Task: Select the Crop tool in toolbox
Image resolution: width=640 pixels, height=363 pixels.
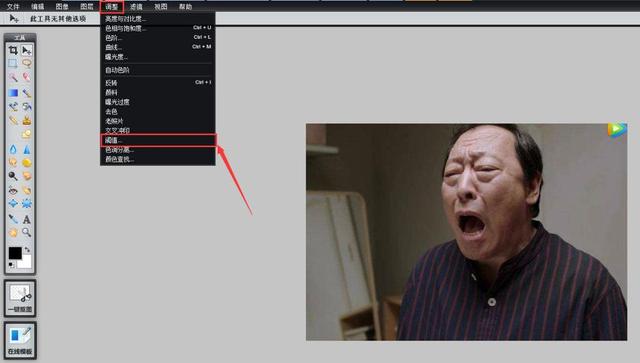Action: [13, 51]
